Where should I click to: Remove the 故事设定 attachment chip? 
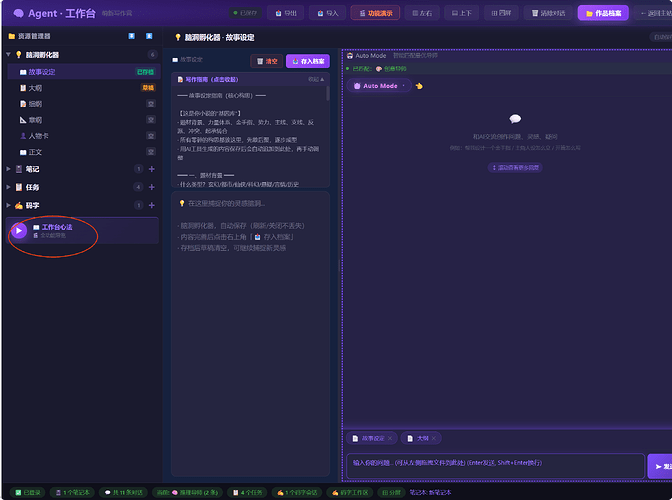click(390, 438)
